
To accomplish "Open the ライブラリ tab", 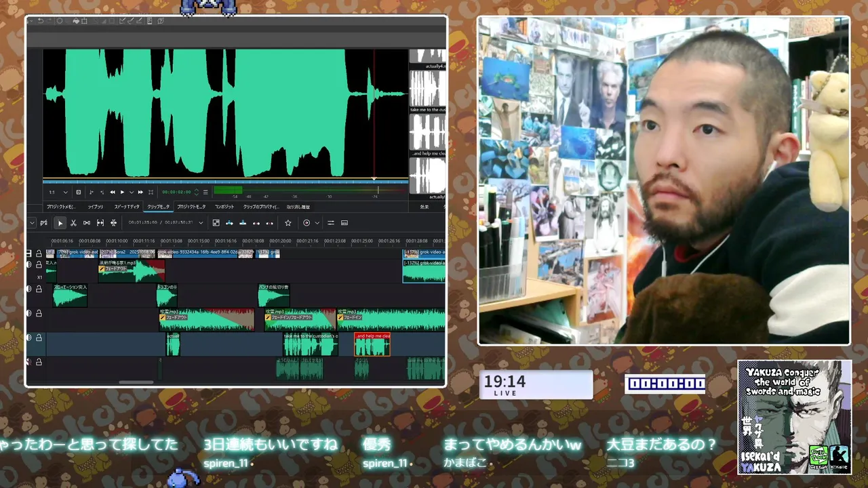I will (96, 207).
